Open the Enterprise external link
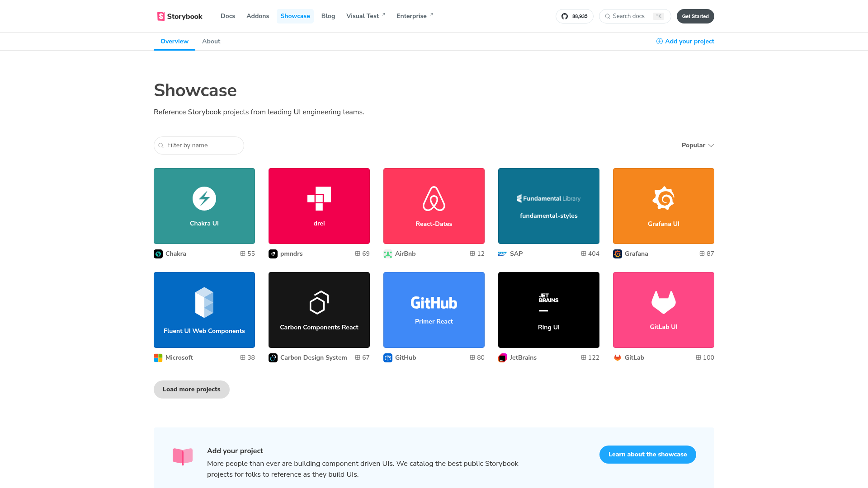This screenshot has height=488, width=868. (415, 16)
